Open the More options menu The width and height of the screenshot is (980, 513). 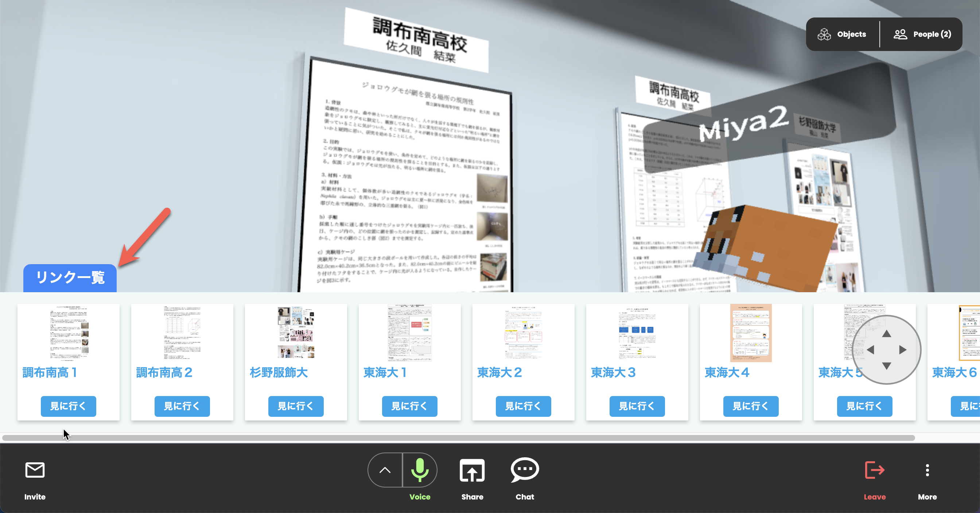(x=927, y=470)
